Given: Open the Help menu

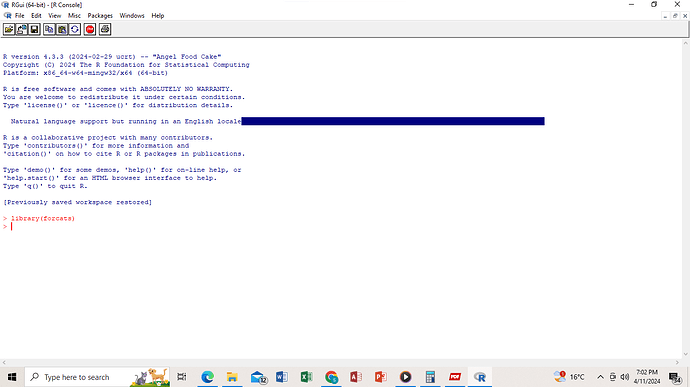Looking at the screenshot, I should (x=158, y=15).
